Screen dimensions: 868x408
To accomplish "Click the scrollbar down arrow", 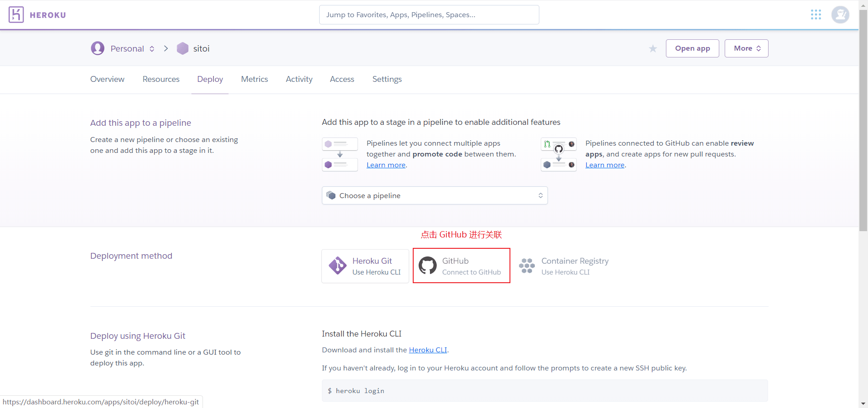I will [x=863, y=403].
